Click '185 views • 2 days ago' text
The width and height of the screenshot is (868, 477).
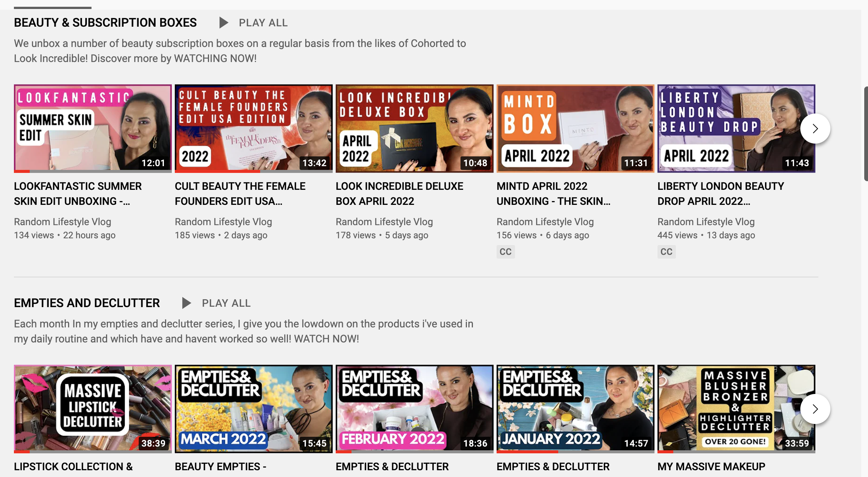[221, 235]
